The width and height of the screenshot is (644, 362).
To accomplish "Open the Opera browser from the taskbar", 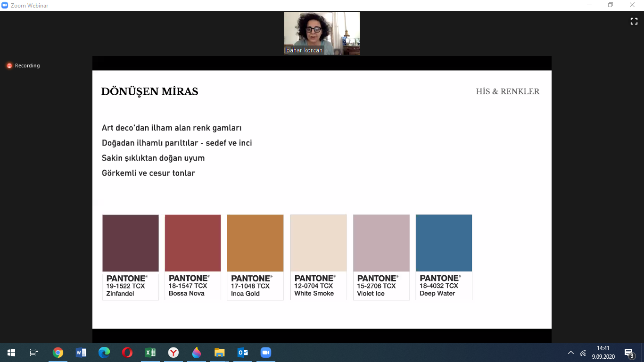I will pos(127,353).
